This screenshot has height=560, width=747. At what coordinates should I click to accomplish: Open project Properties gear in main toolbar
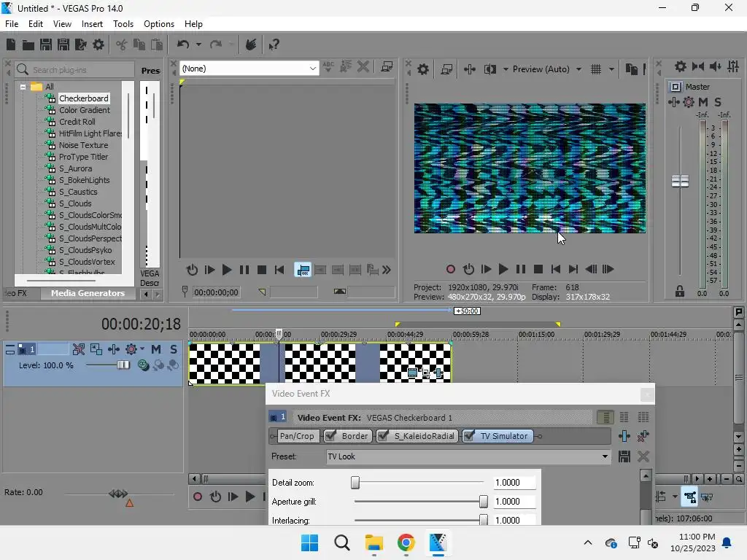[98, 44]
